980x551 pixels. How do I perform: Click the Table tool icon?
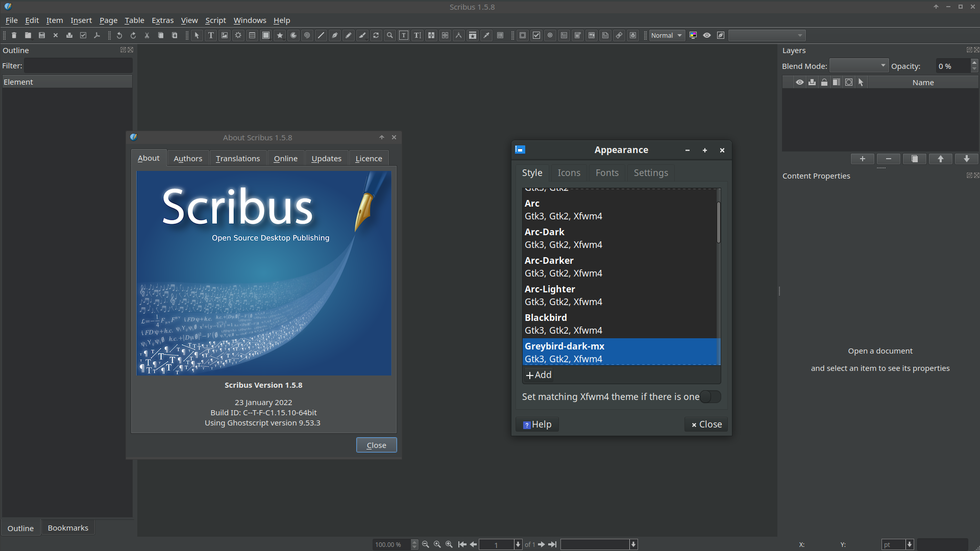pyautogui.click(x=252, y=35)
